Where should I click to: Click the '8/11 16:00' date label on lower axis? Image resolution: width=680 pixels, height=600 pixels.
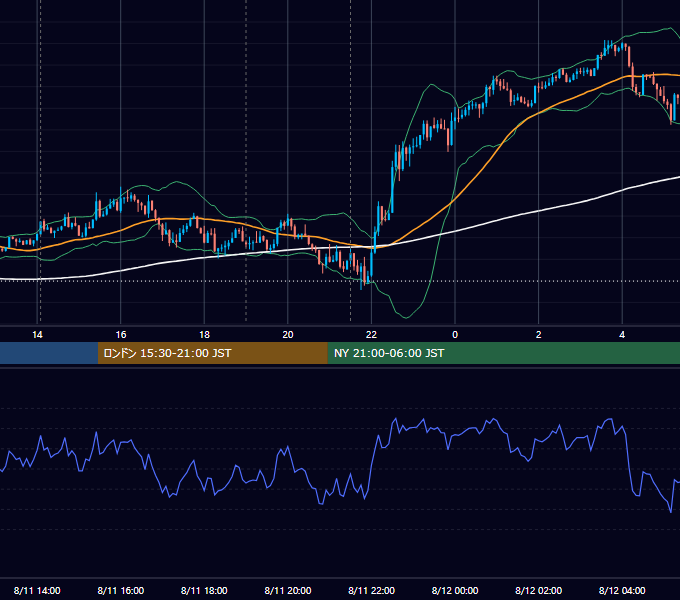121,590
